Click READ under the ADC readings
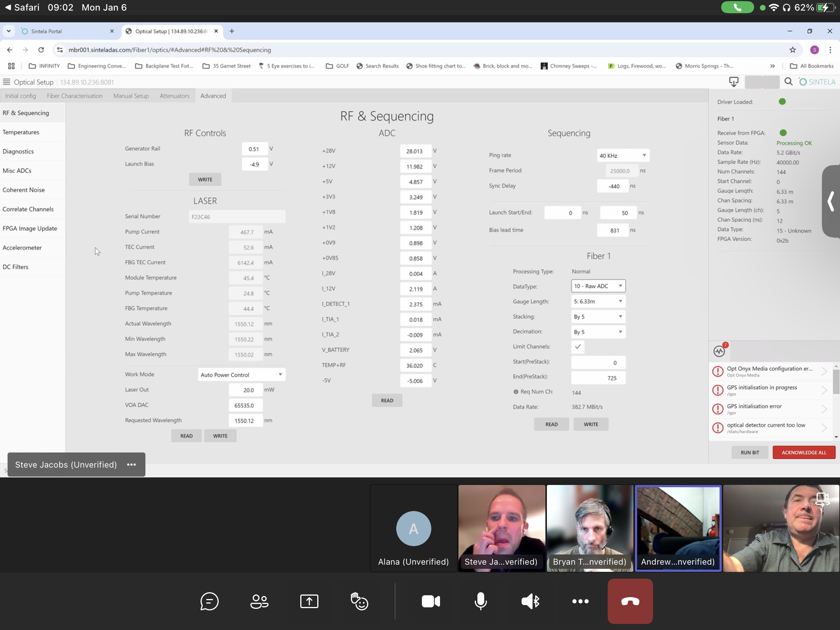Viewport: 840px width, 630px height. click(387, 401)
